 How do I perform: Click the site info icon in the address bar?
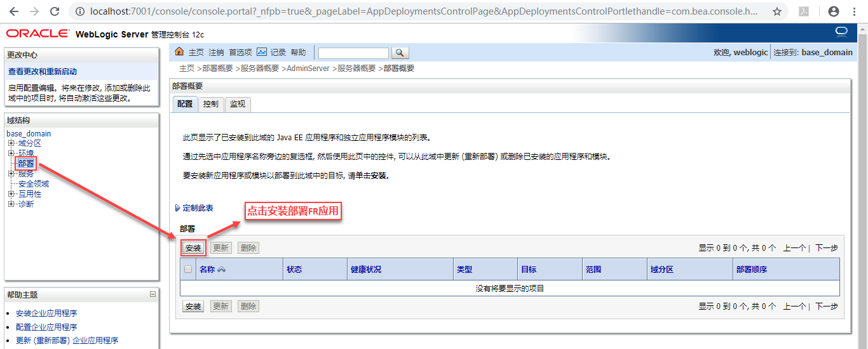[x=80, y=11]
